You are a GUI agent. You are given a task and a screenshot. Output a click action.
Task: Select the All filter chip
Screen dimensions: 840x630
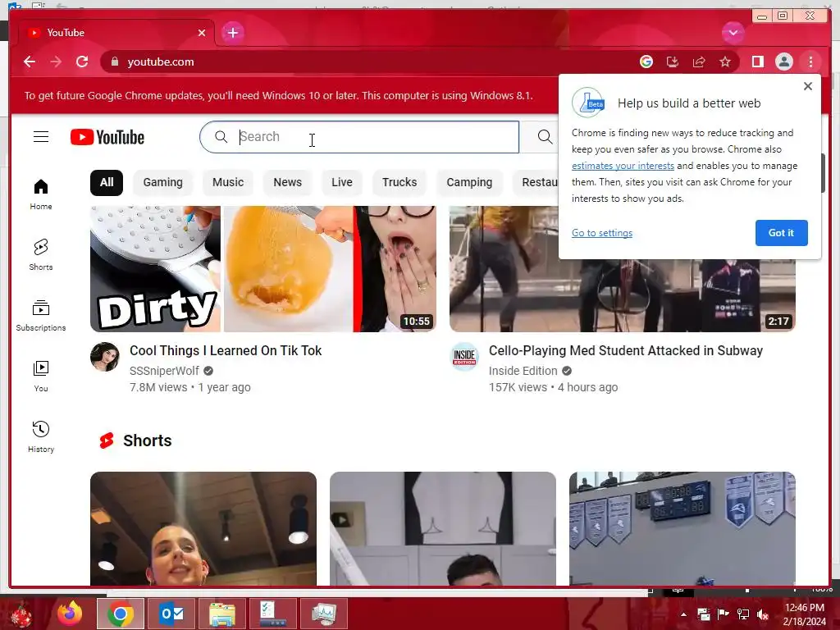[106, 182]
